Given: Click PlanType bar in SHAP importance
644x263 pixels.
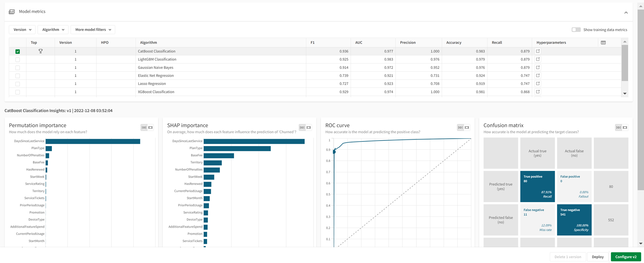Looking at the screenshot, I should pyautogui.click(x=237, y=148).
